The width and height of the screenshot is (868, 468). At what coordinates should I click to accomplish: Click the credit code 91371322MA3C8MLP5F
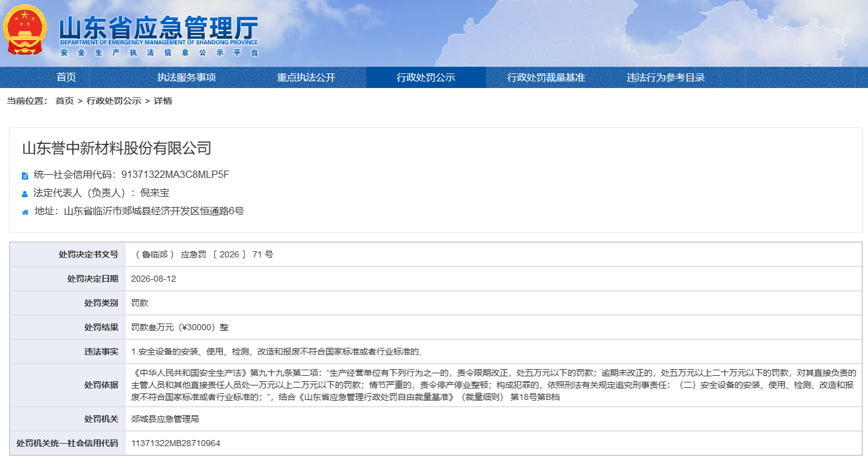pyautogui.click(x=175, y=175)
